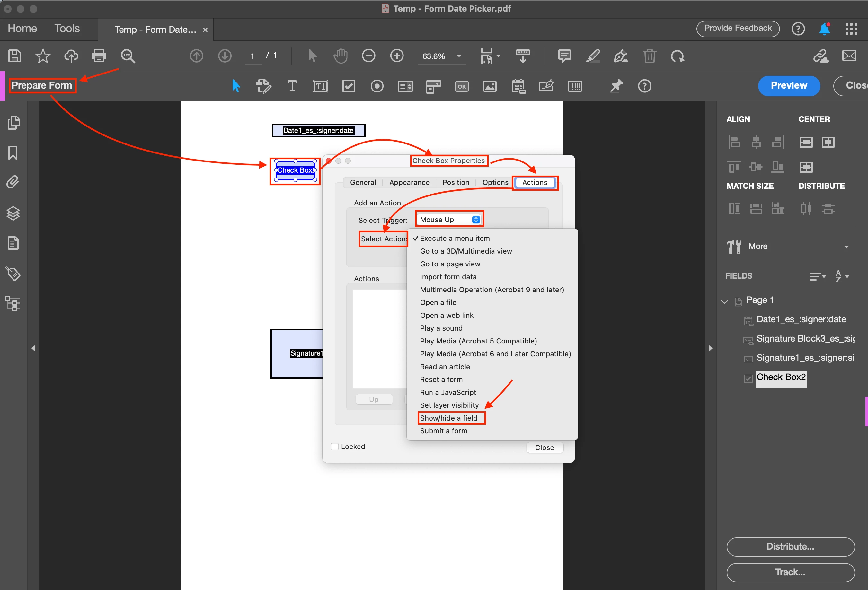The image size is (868, 590).
Task: Open the Attachments paperclip panel
Action: [x=13, y=182]
